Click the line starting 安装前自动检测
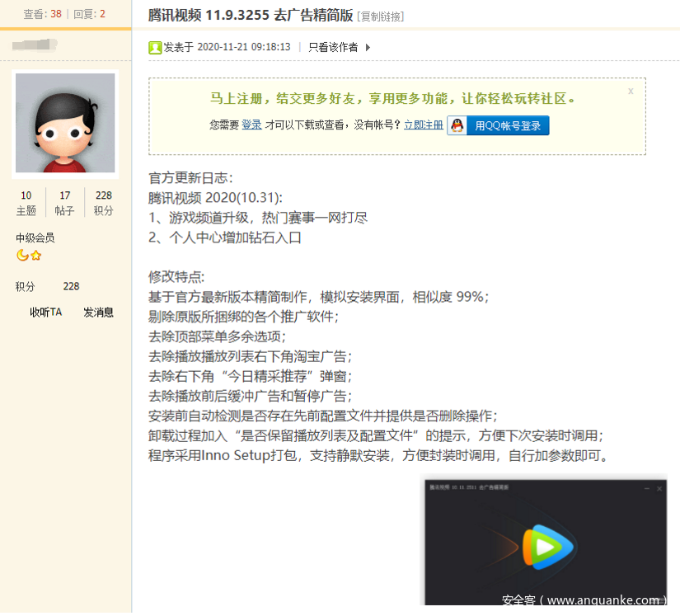Screen dimensions: 680x616 point(323,416)
